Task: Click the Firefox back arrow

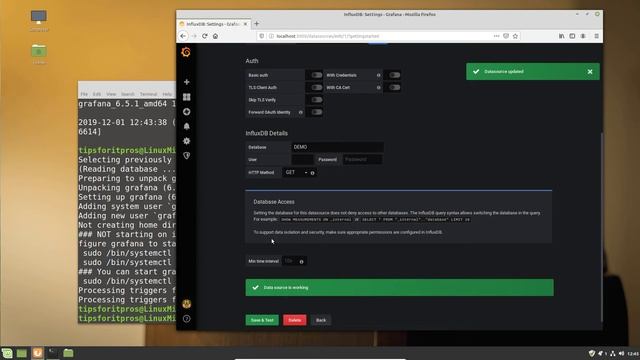Action: point(183,36)
